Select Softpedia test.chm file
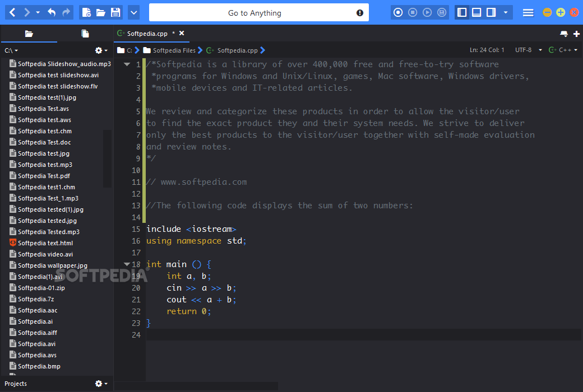Viewport: 583px width, 392px height. (x=40, y=131)
